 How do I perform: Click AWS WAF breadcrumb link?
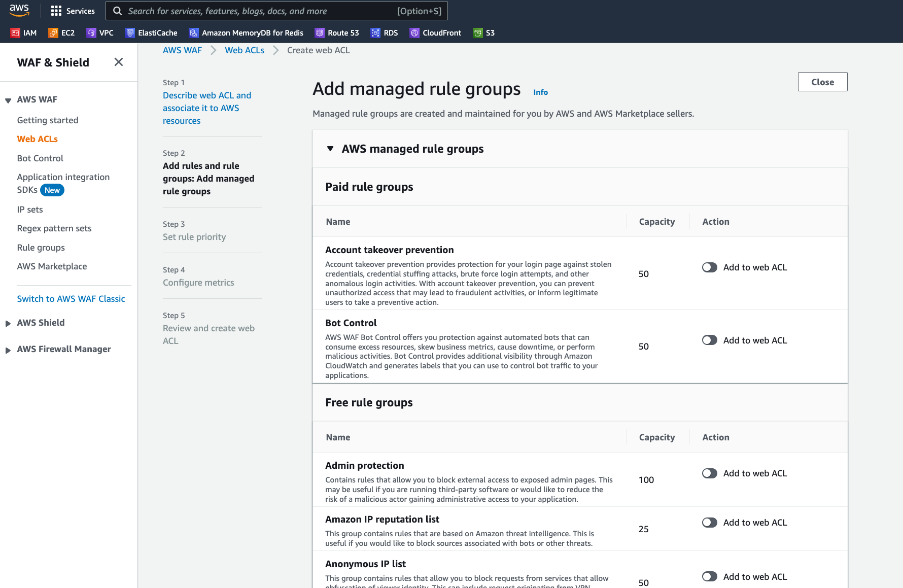[182, 50]
